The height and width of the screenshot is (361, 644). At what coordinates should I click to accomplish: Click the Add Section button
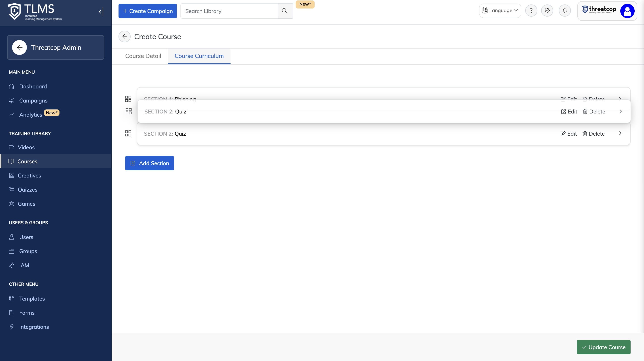(x=150, y=163)
